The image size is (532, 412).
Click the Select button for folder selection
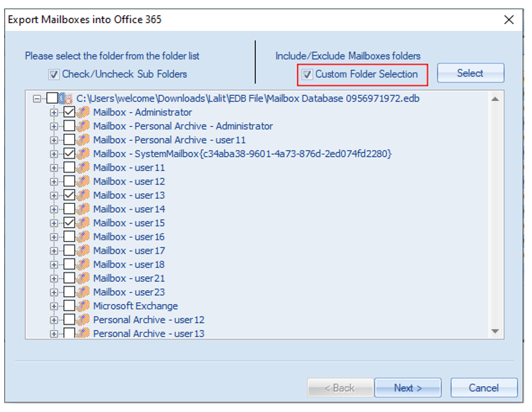coord(470,73)
